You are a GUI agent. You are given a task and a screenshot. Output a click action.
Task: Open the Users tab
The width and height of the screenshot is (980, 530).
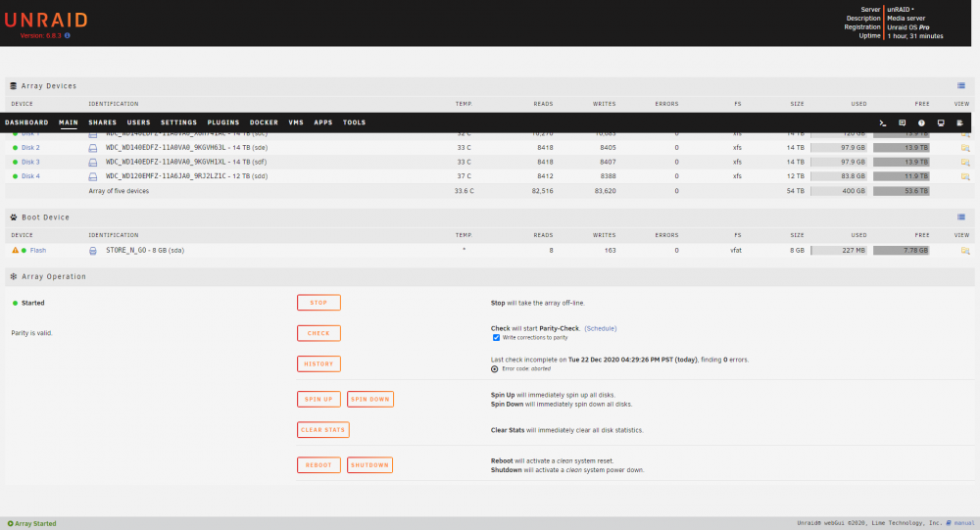139,122
